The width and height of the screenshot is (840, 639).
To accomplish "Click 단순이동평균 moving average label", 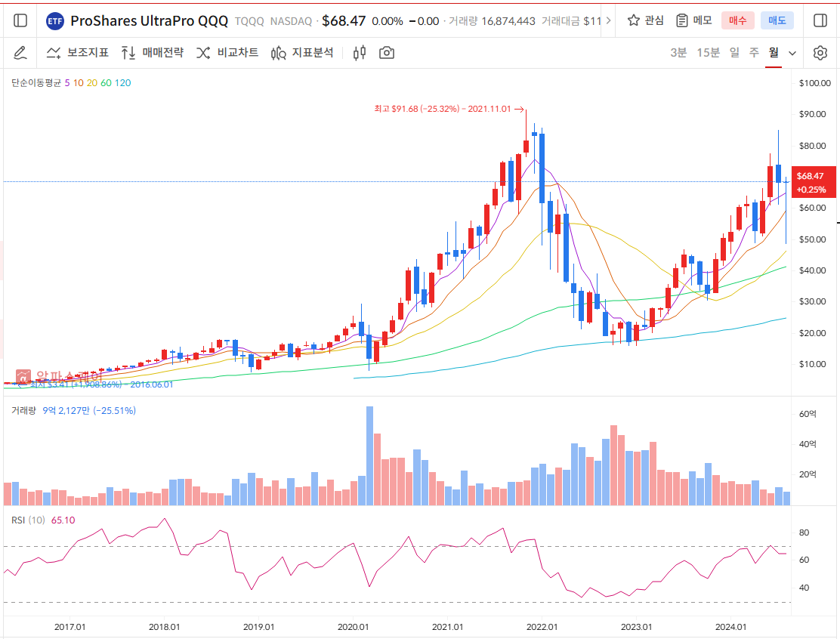I will coord(36,82).
